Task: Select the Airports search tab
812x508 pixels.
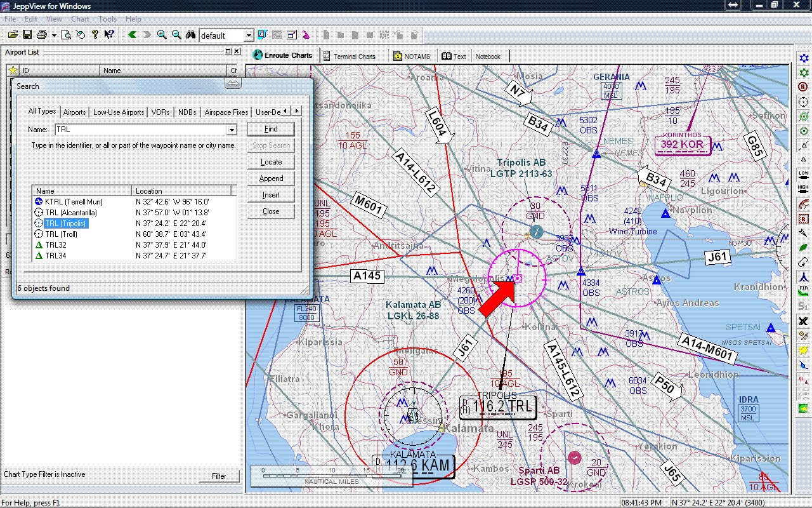Action: (x=74, y=112)
